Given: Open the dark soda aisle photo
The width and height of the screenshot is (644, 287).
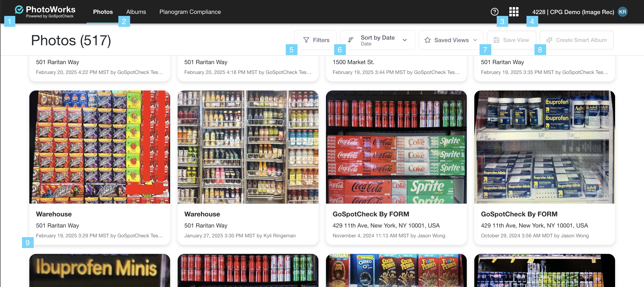Looking at the screenshot, I should click(544, 270).
